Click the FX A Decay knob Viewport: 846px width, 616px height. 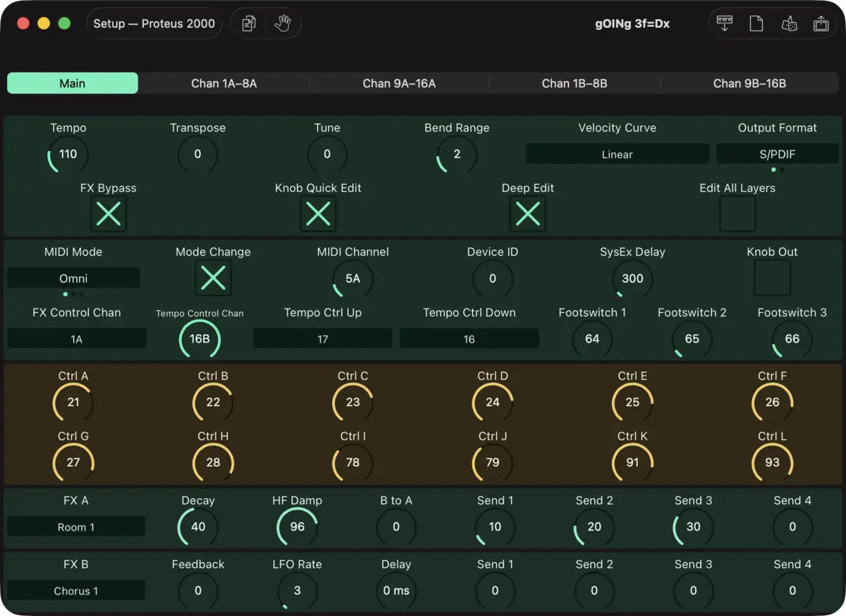198,527
